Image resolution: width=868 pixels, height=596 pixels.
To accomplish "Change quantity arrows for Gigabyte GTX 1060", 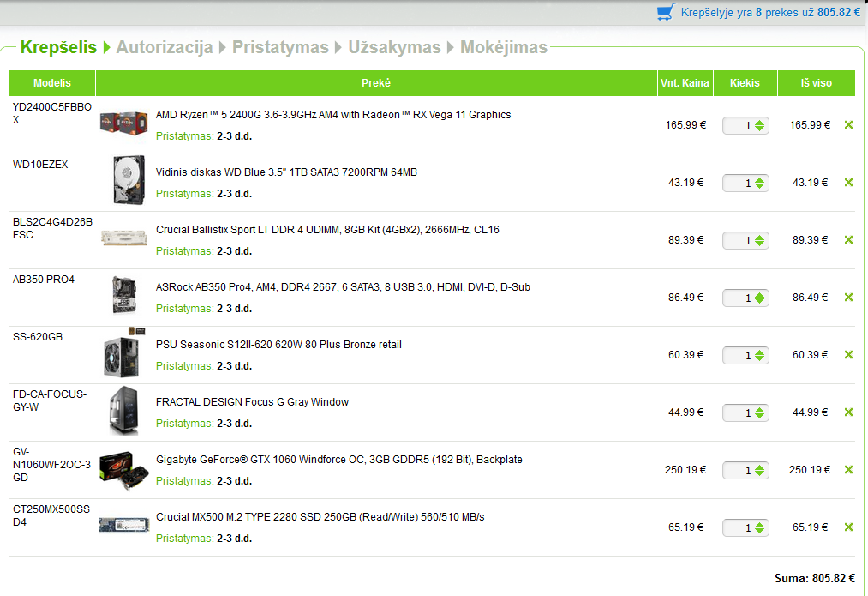I will pyautogui.click(x=759, y=470).
